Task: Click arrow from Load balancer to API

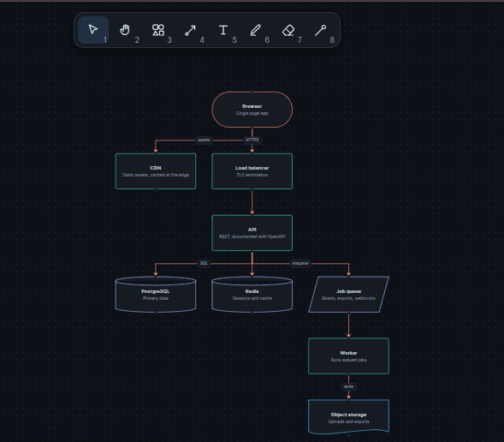Action: coord(252,202)
